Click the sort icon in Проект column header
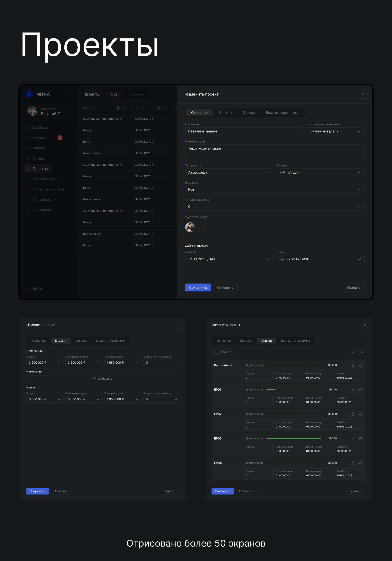The height and width of the screenshot is (561, 392). point(118,108)
